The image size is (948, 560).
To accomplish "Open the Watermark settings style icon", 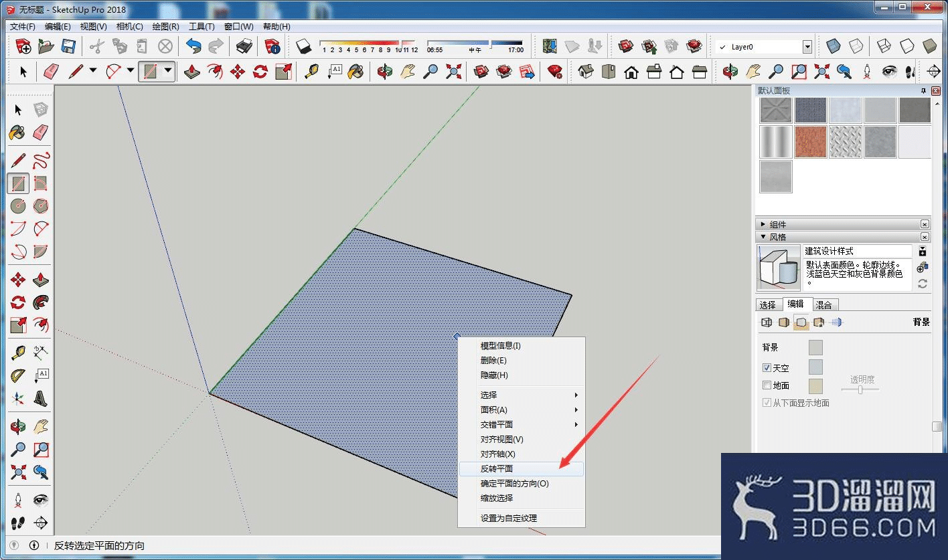I will (x=818, y=322).
